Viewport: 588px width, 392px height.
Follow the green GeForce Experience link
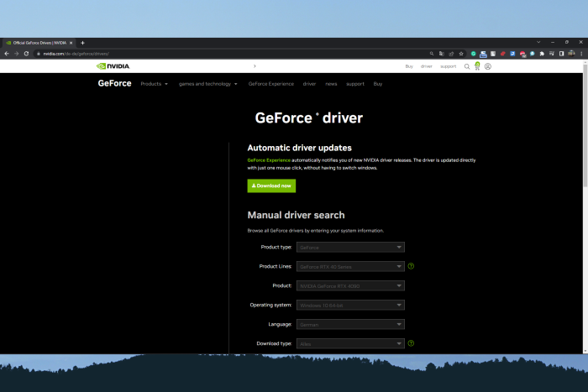tap(269, 160)
